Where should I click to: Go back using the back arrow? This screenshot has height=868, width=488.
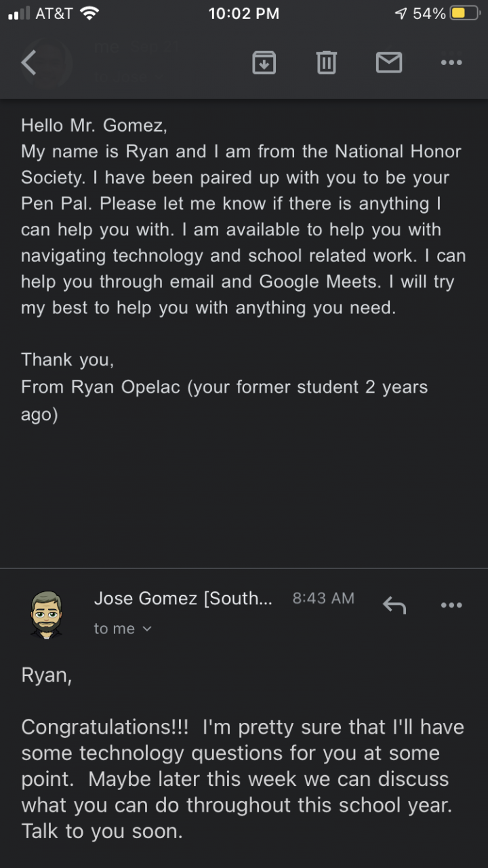click(28, 63)
